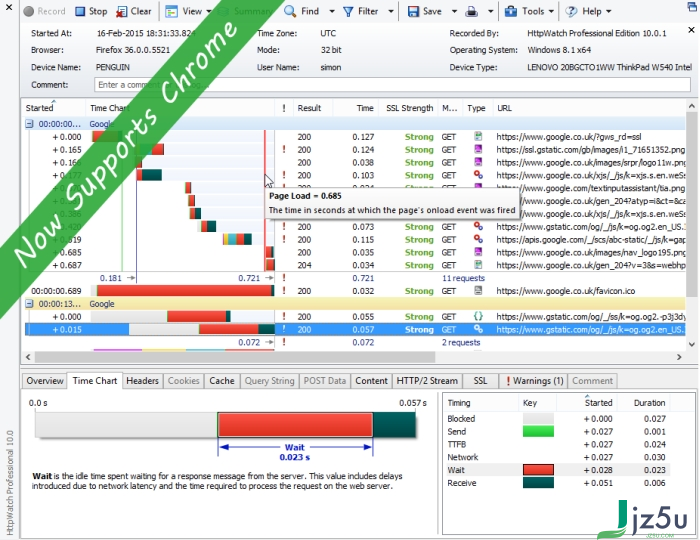Open the Tools menu
Screen dimensions: 700x540
point(529,11)
